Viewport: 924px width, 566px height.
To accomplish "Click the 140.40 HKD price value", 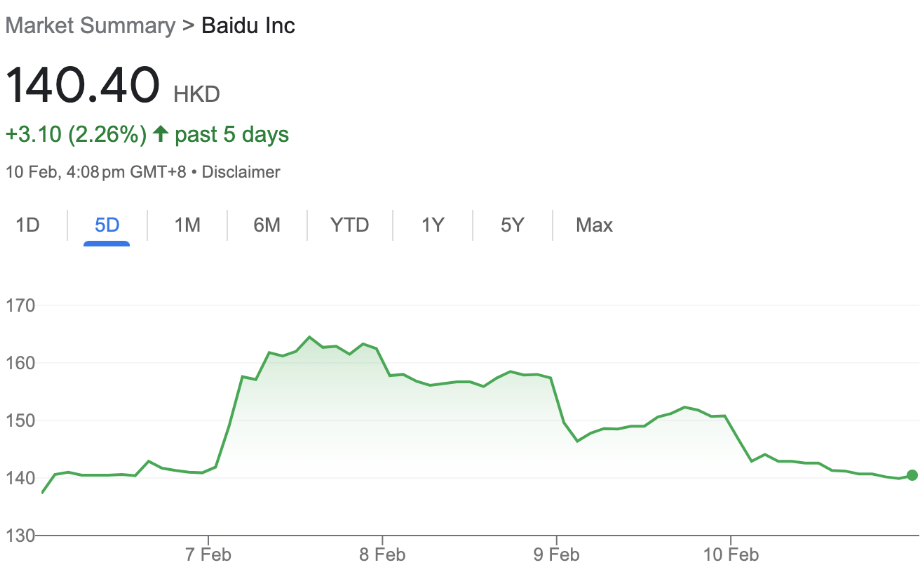I will pyautogui.click(x=112, y=85).
